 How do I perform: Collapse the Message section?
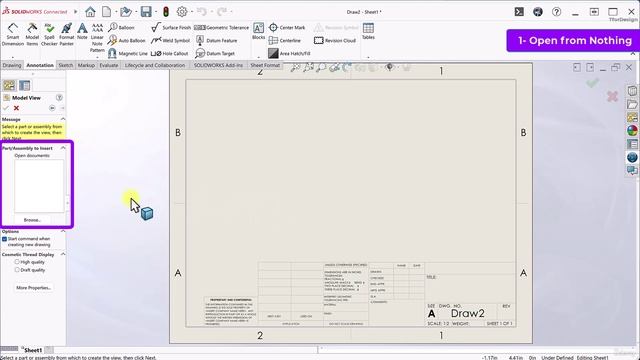tap(63, 119)
